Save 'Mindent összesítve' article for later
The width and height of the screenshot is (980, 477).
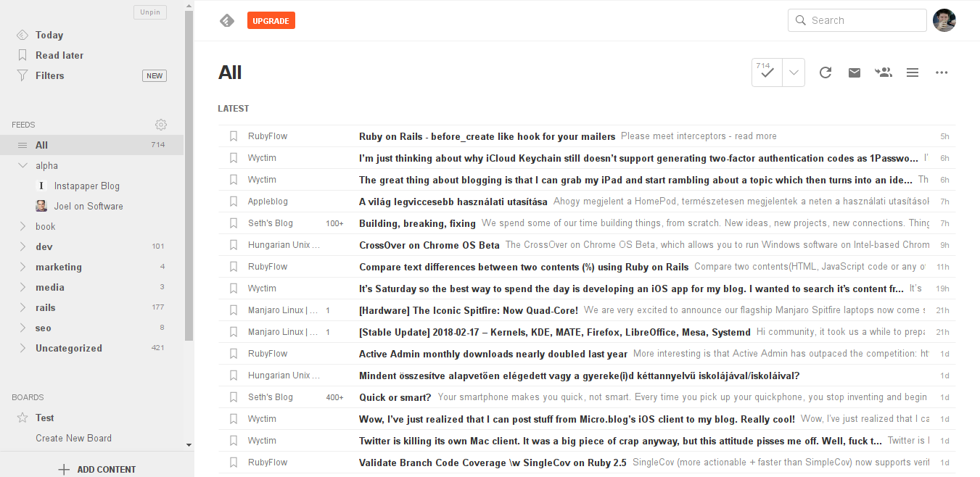coord(234,376)
